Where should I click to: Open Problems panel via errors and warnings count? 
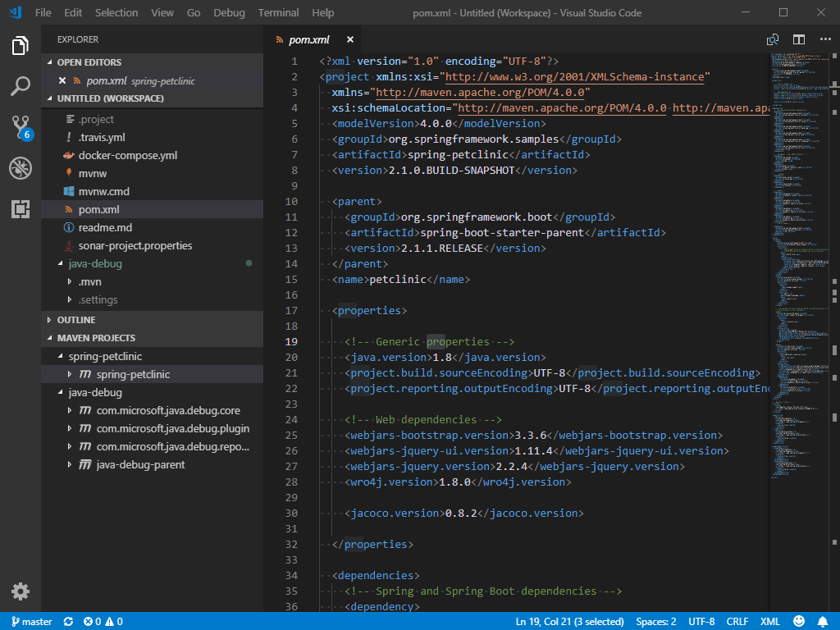tap(103, 622)
